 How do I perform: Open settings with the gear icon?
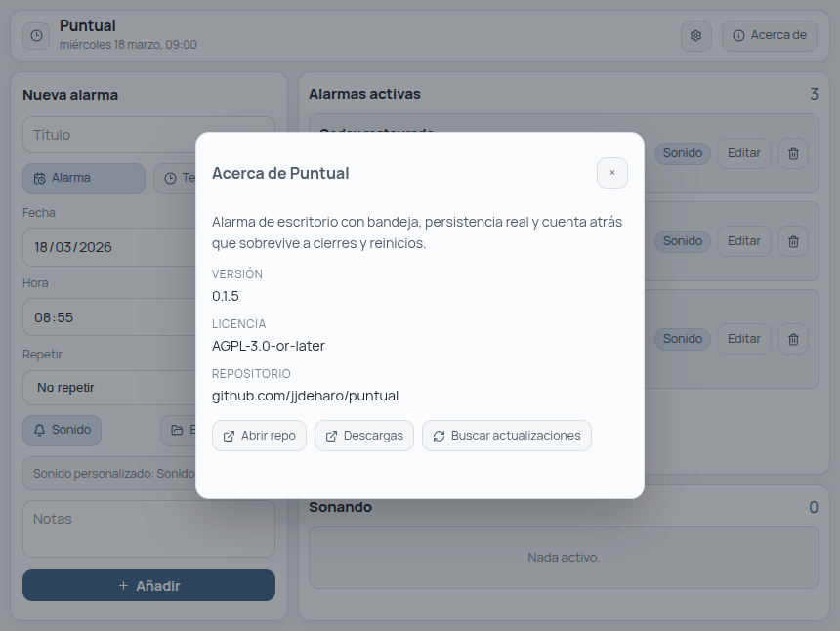695,35
